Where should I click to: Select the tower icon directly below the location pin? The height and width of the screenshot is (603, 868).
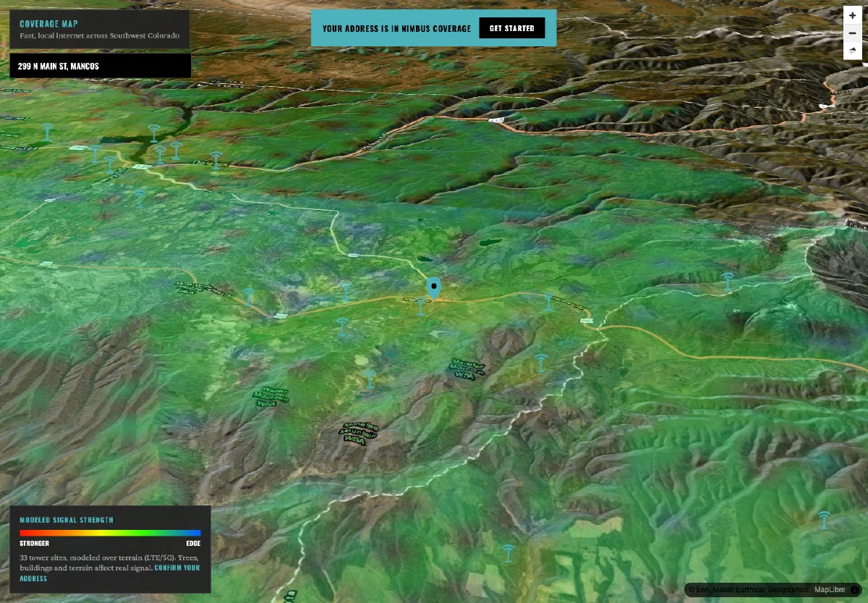[x=420, y=307]
